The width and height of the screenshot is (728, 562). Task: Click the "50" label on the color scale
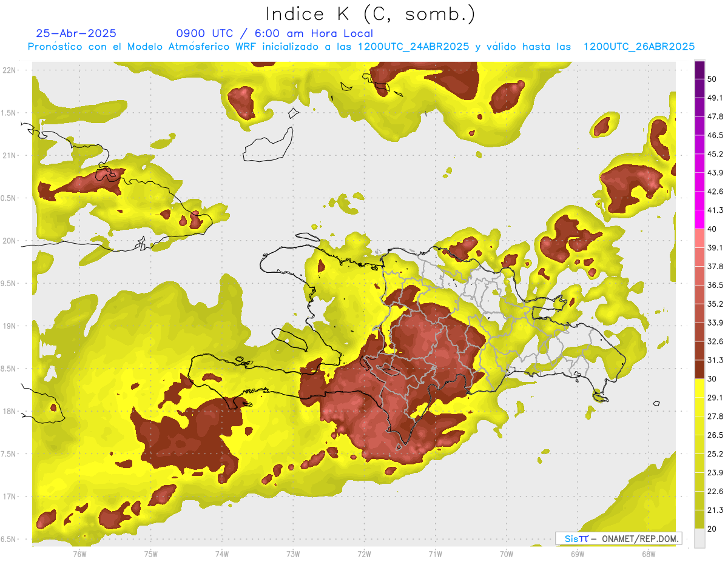tap(712, 79)
